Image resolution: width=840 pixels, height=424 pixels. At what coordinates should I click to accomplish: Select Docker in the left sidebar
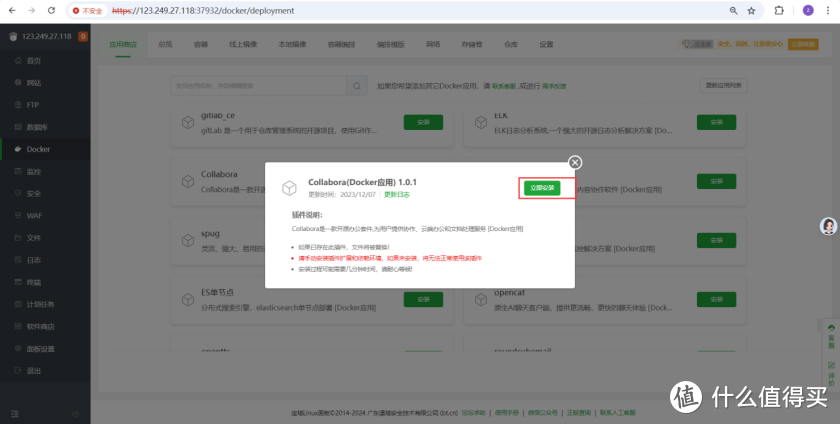38,149
